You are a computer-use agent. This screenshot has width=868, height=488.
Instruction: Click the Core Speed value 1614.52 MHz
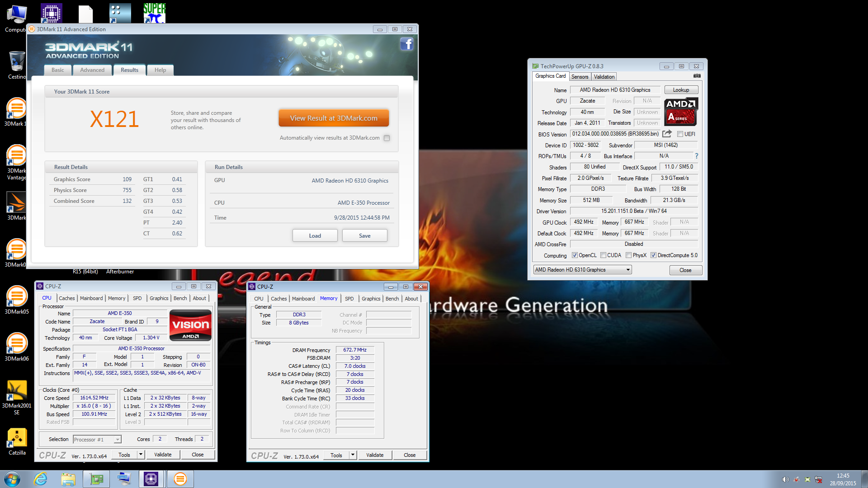tap(94, 398)
